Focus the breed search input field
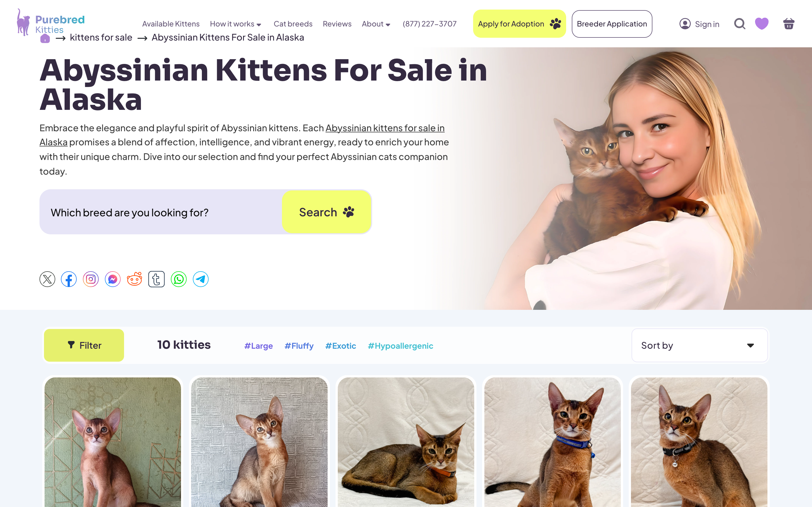The width and height of the screenshot is (812, 507). click(161, 212)
